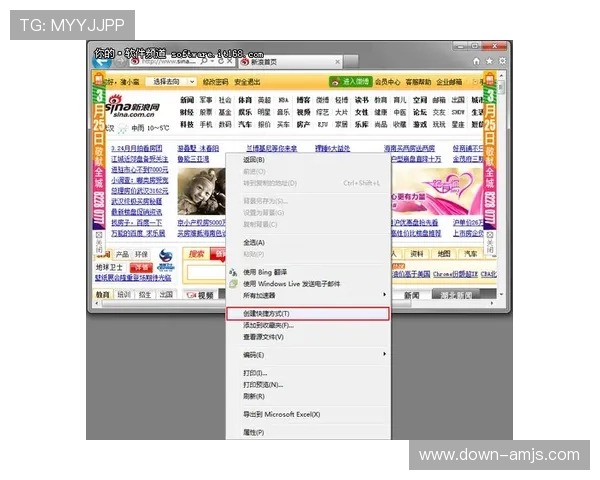Choose 全选(A) from the context menu
600x480 pixels.
(x=308, y=243)
